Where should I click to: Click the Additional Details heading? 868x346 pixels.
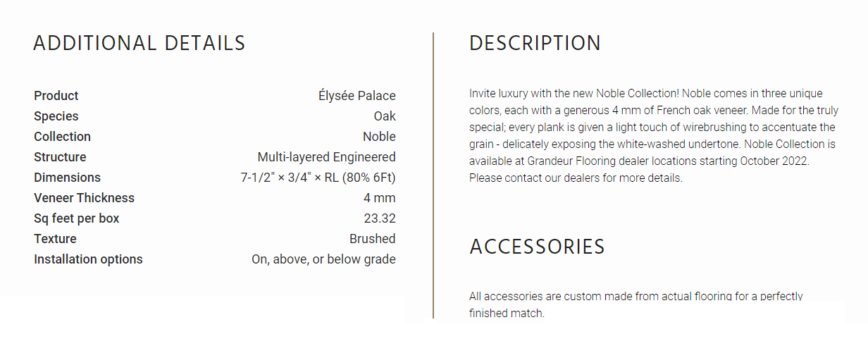139,43
